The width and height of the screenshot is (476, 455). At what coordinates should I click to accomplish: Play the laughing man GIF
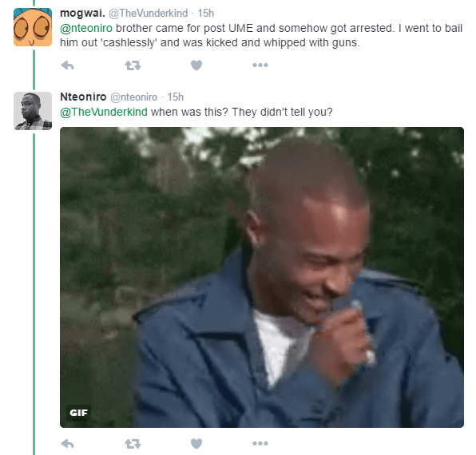click(x=262, y=277)
